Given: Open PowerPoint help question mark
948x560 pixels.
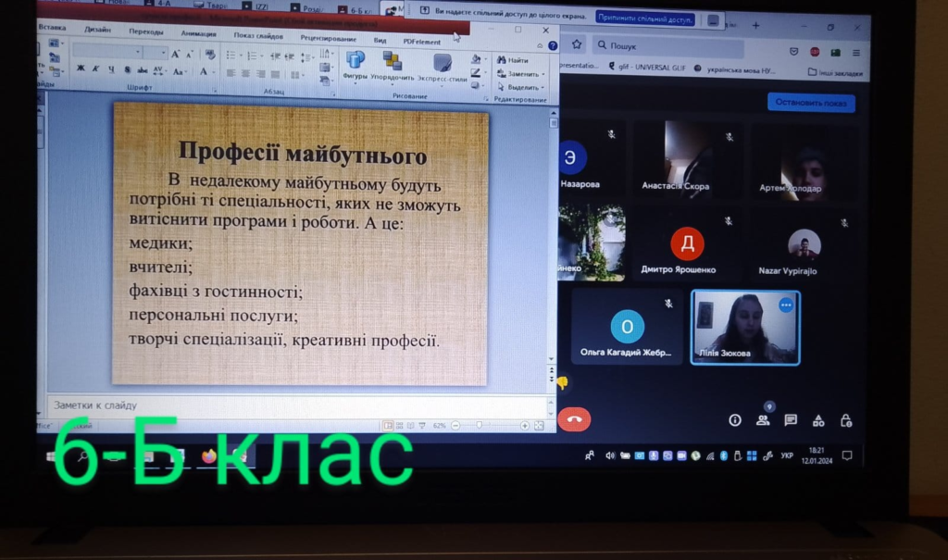Looking at the screenshot, I should click(x=553, y=45).
